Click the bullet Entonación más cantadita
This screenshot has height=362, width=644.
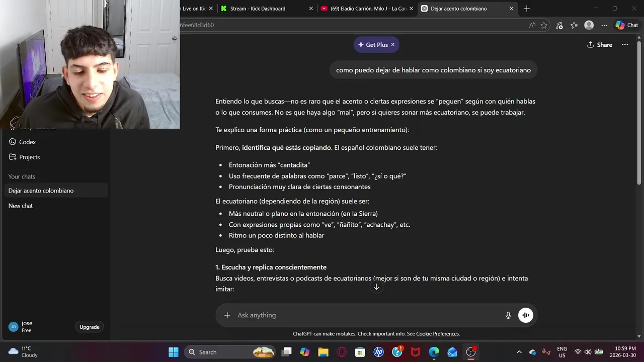point(269,165)
